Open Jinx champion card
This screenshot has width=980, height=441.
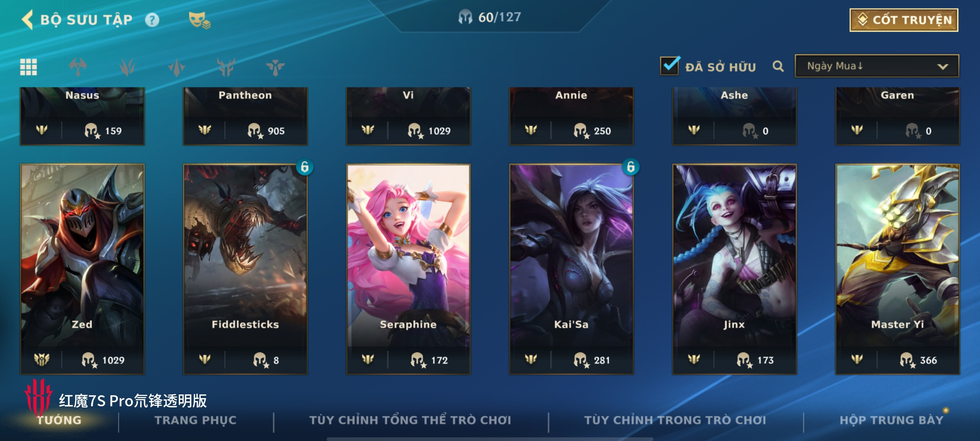point(735,269)
